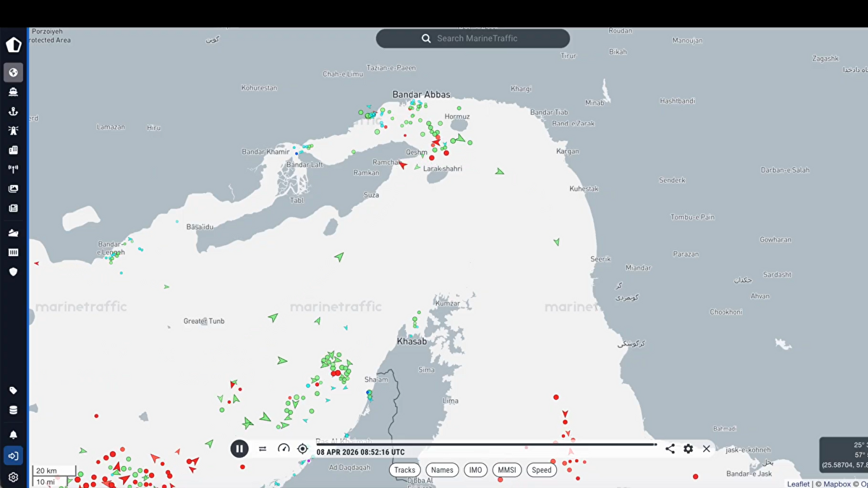Pause the playback
The height and width of the screenshot is (488, 868).
click(x=239, y=449)
